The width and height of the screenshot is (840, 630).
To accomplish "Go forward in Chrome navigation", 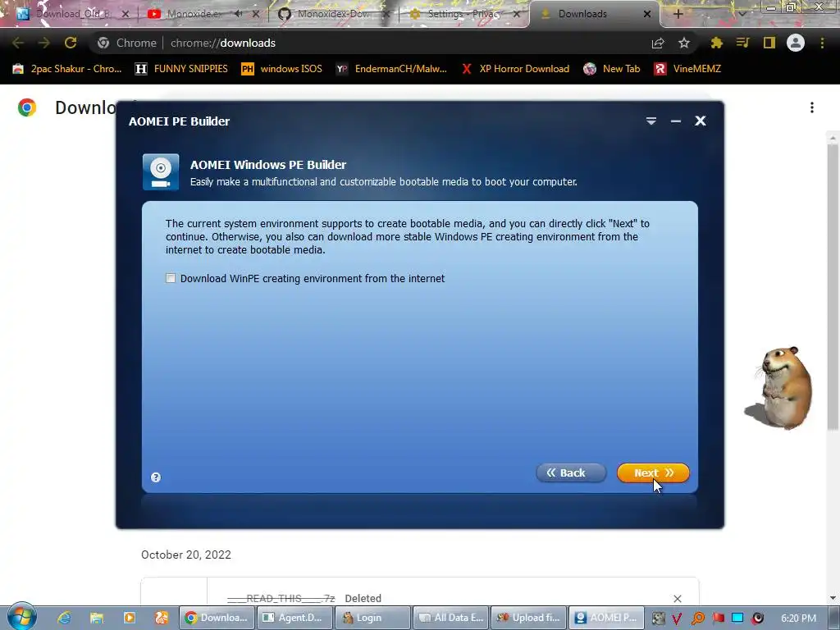I will 44,43.
